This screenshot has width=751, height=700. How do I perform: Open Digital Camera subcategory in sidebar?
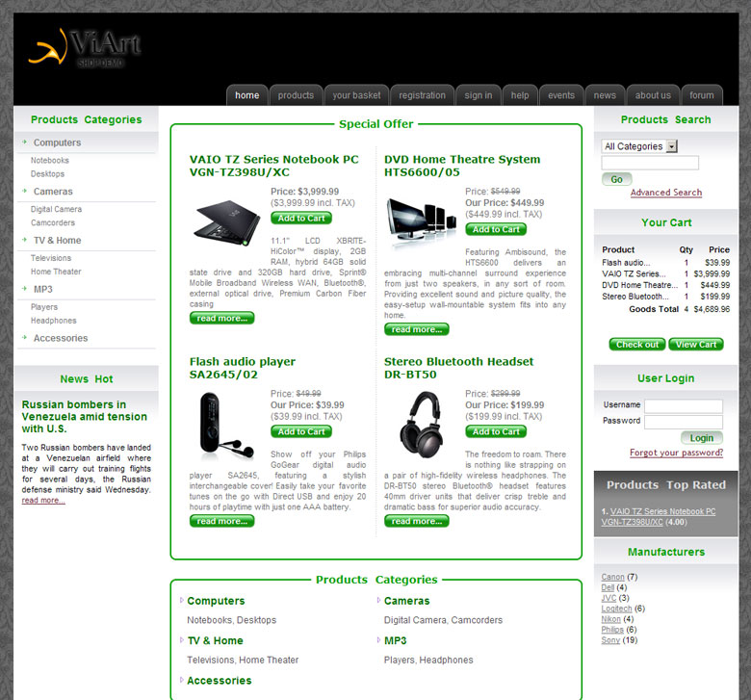coord(56,209)
